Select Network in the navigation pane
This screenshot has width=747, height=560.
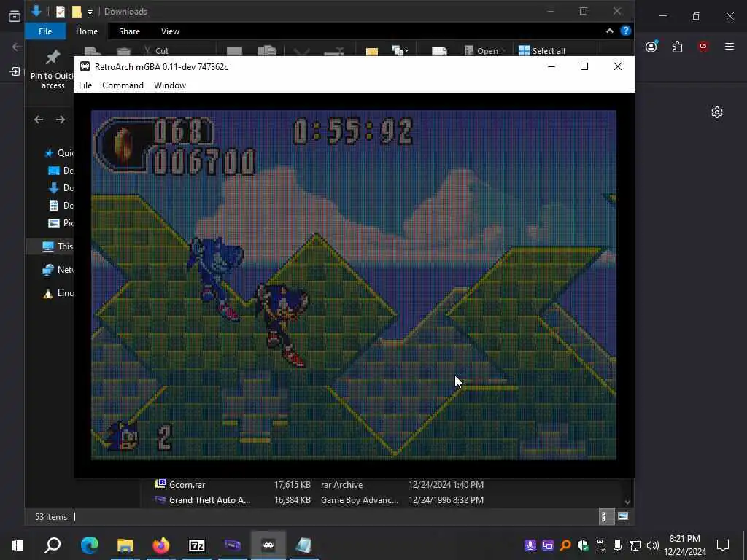point(57,270)
